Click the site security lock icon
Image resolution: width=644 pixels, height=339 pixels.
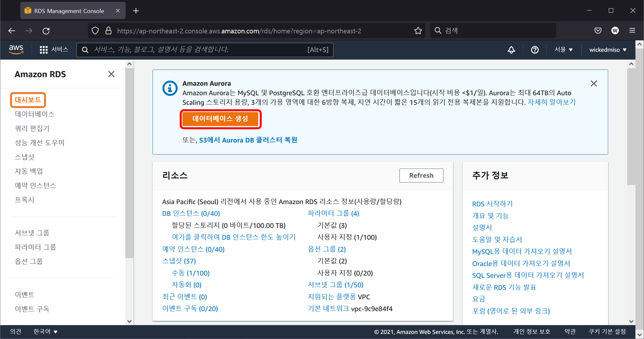click(x=108, y=31)
